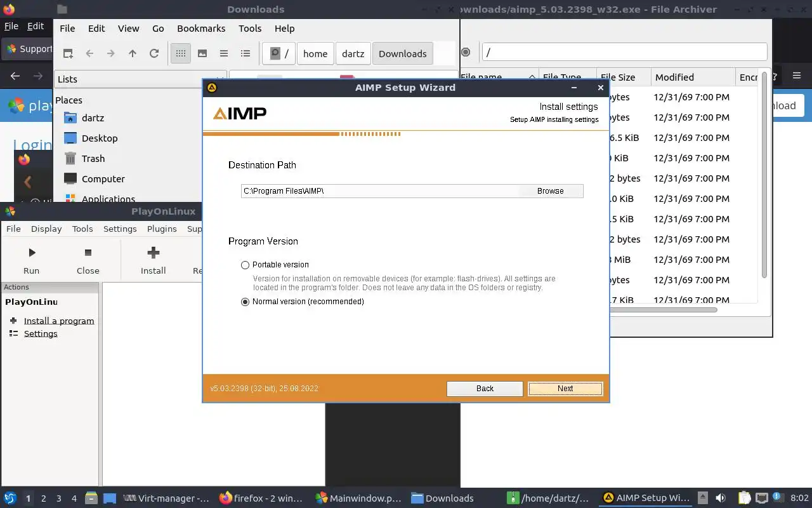Switch to firefox taskbar entry
This screenshot has height=508, width=812.
(261, 498)
